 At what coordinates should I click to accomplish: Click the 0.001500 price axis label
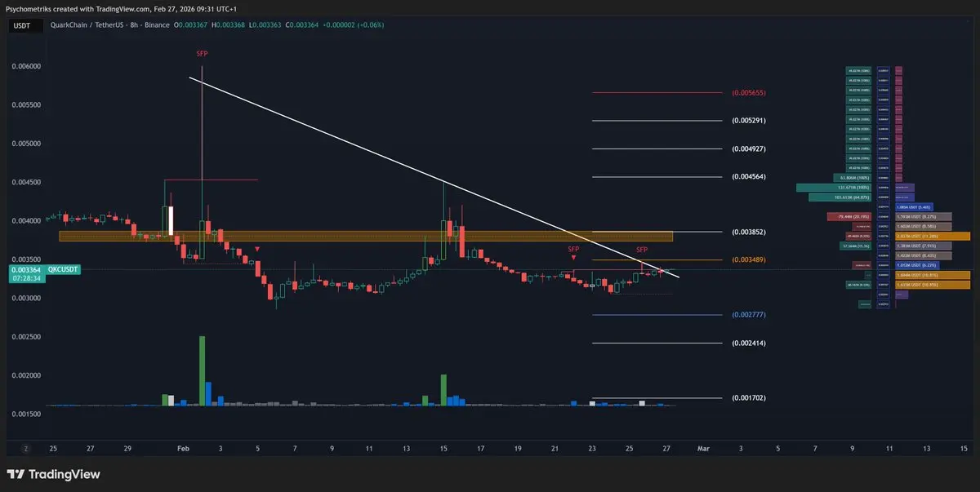pyautogui.click(x=26, y=414)
